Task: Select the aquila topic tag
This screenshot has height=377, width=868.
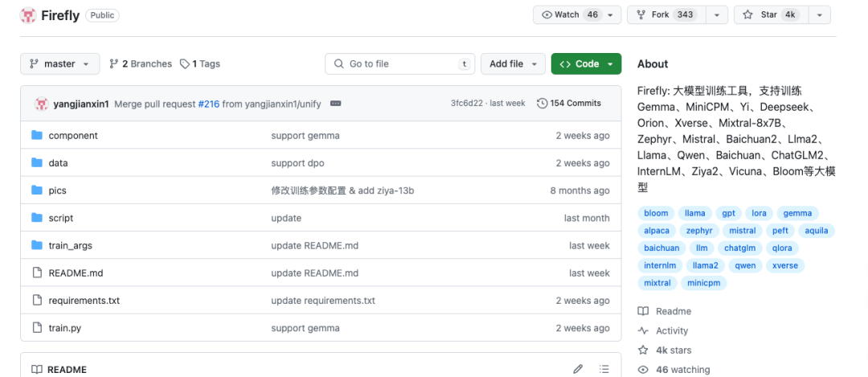Action: click(817, 231)
